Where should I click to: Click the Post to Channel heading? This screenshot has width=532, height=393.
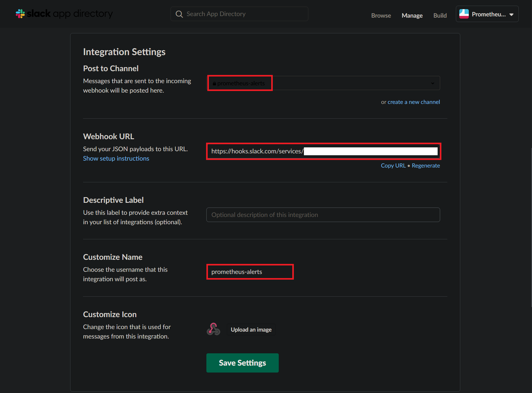[111, 68]
